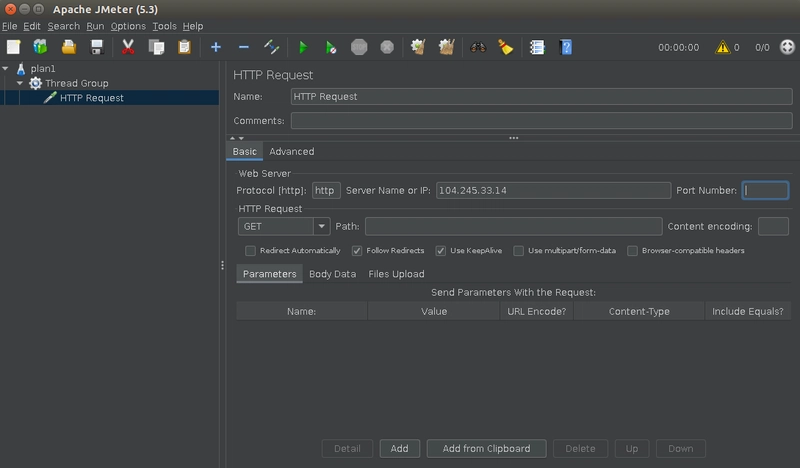Open the Help menu
Viewport: 800px width, 468px height.
193,26
